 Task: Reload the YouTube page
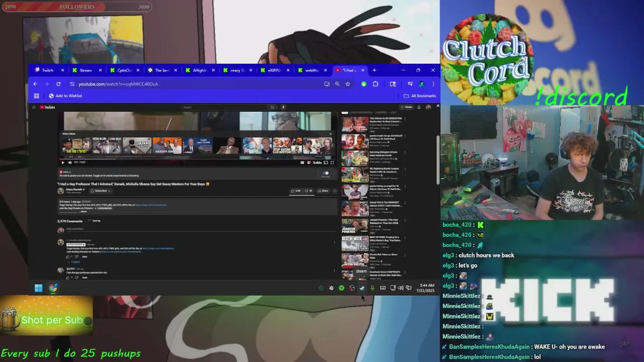[58, 84]
